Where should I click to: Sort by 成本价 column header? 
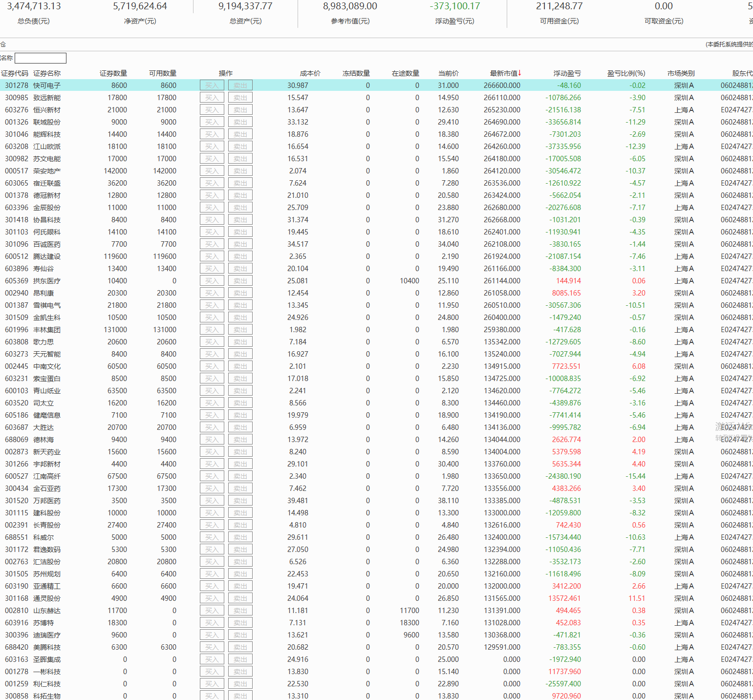310,73
